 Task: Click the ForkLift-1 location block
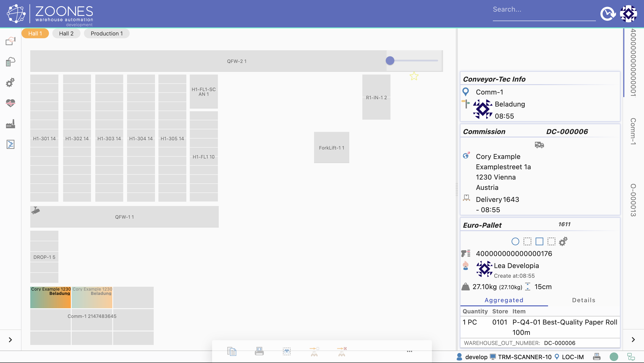tap(331, 148)
